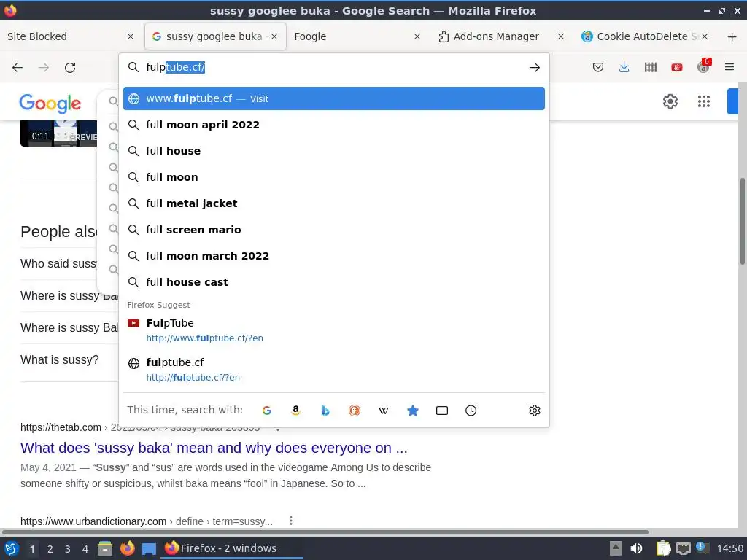
Task: Open fulptube.cf globe history suggestion
Action: point(334,370)
